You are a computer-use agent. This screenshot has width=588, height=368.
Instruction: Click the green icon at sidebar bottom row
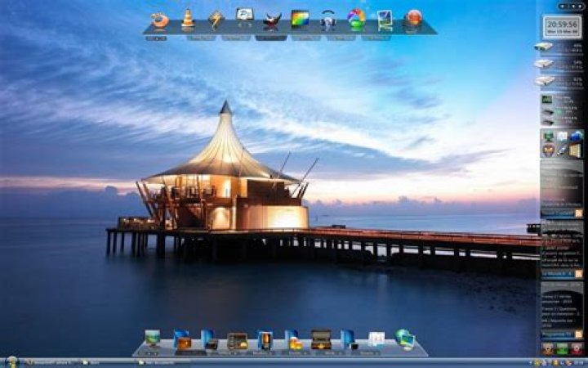pos(562,348)
